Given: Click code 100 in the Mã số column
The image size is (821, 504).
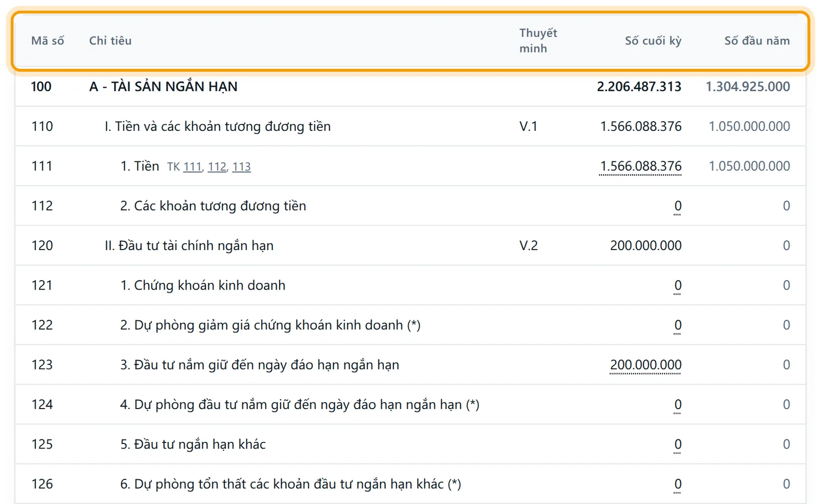Looking at the screenshot, I should [x=41, y=87].
